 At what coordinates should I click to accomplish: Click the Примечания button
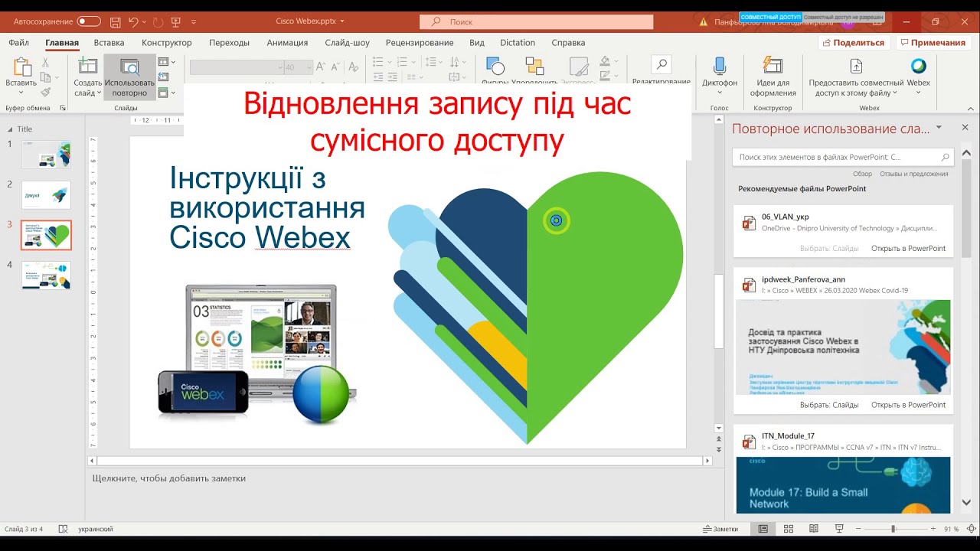tap(932, 43)
